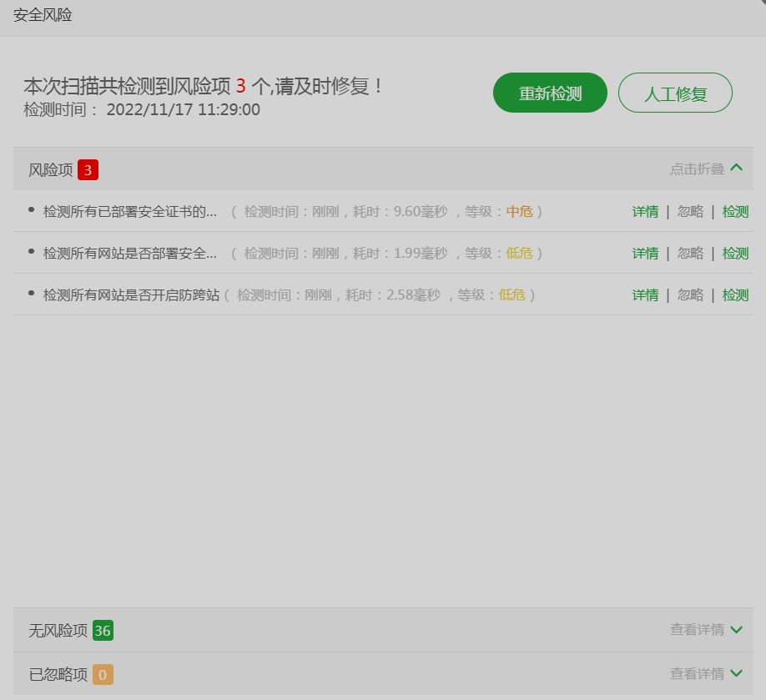Click the 中危 level label
766x700 pixels.
pyautogui.click(x=519, y=212)
